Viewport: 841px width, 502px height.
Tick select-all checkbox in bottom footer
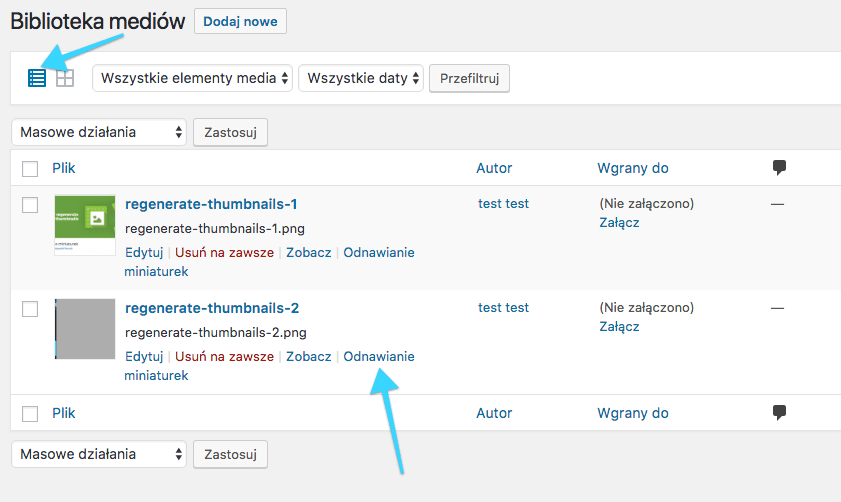pos(30,414)
